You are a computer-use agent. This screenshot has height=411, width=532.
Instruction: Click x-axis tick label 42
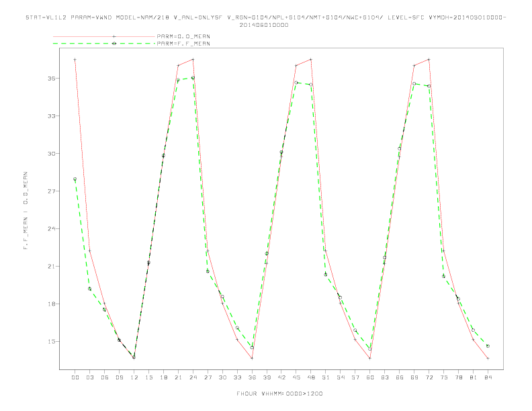click(281, 377)
